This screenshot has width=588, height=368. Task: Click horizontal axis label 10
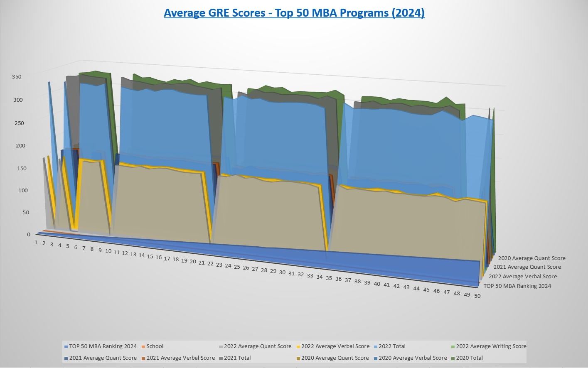[x=108, y=252]
